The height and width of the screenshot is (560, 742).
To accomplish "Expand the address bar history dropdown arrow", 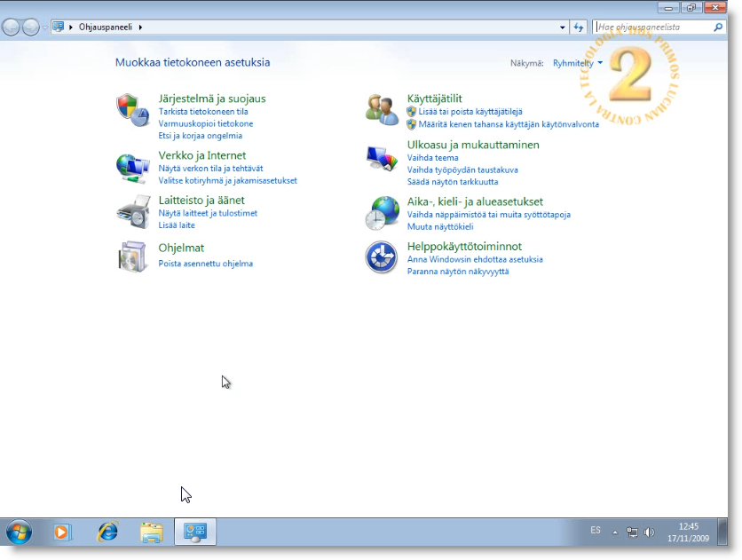I will click(563, 28).
